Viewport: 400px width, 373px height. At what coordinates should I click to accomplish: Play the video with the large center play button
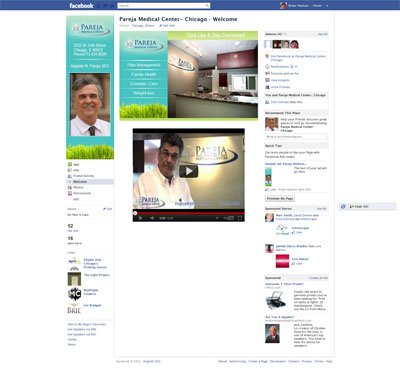(189, 171)
